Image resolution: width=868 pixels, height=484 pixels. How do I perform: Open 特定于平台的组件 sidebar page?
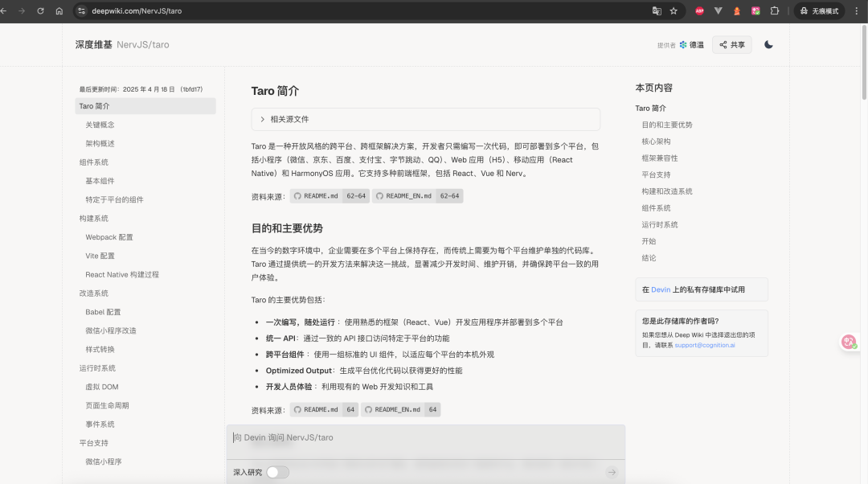[x=114, y=200]
